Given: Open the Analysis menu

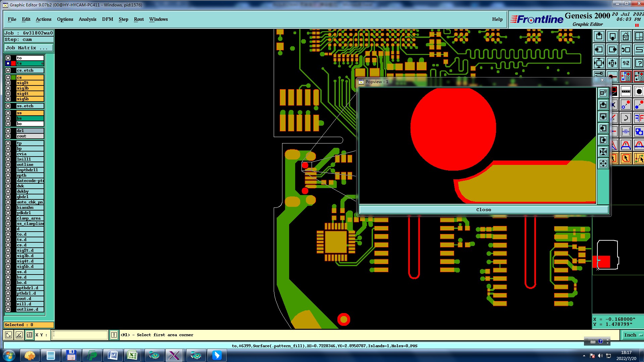Looking at the screenshot, I should 87,19.
